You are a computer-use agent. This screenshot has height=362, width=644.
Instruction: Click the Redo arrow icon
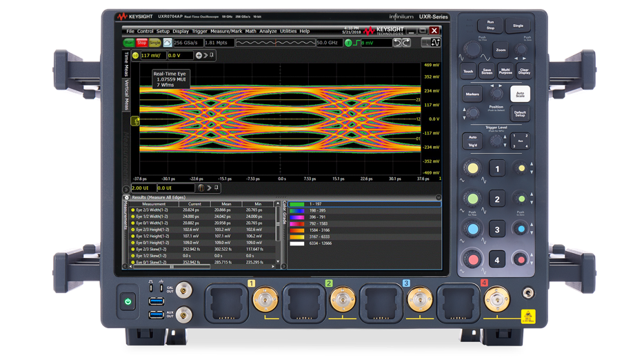pos(406,43)
